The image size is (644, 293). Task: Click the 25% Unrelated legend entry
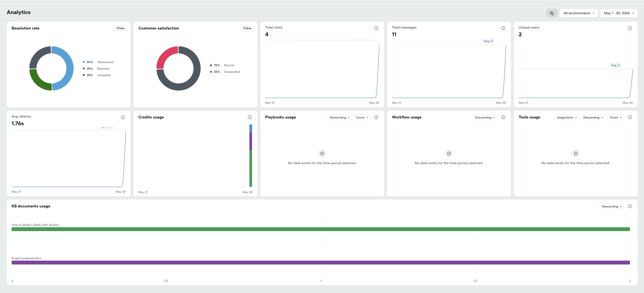pyautogui.click(x=96, y=75)
